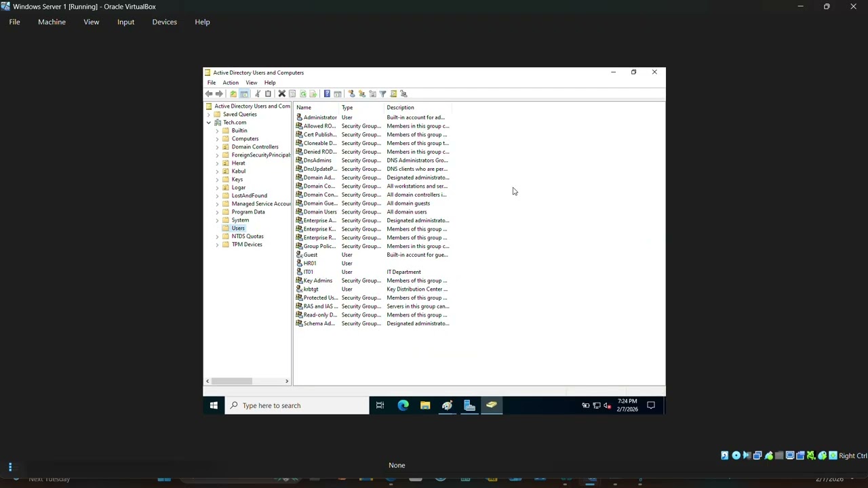Viewport: 868px width, 488px height.
Task: Sort list by the Name column header
Action: [317, 108]
